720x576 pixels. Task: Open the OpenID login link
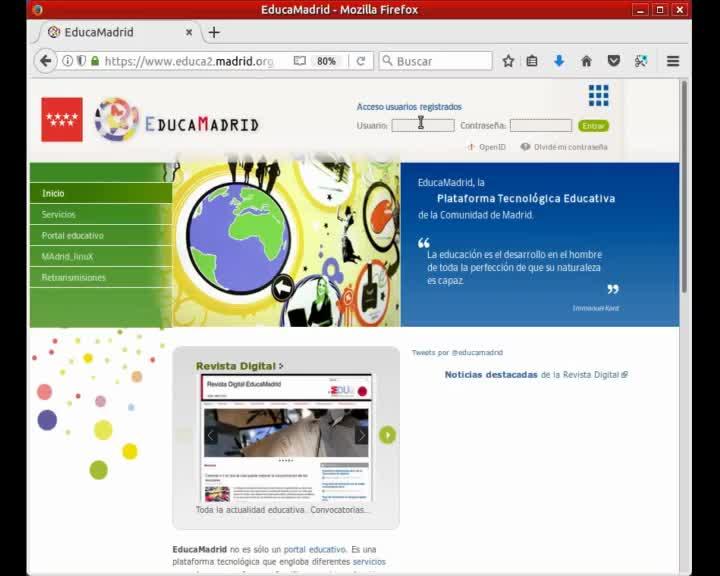(x=487, y=147)
